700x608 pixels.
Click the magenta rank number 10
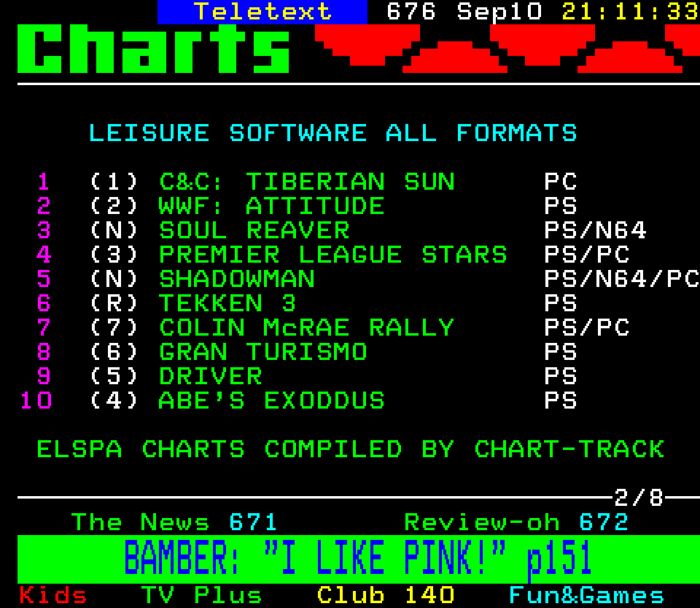(x=36, y=401)
